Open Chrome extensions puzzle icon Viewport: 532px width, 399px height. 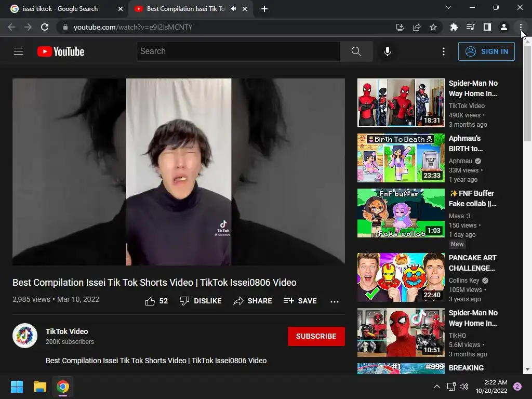click(x=454, y=27)
